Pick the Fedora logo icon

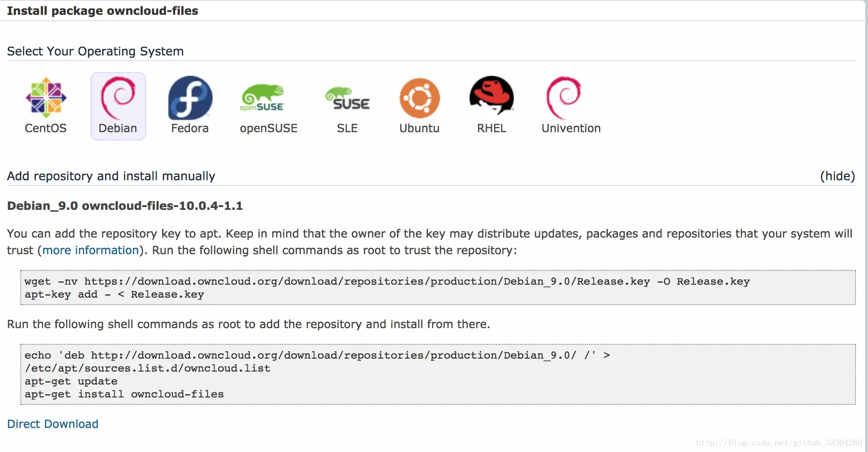click(190, 98)
